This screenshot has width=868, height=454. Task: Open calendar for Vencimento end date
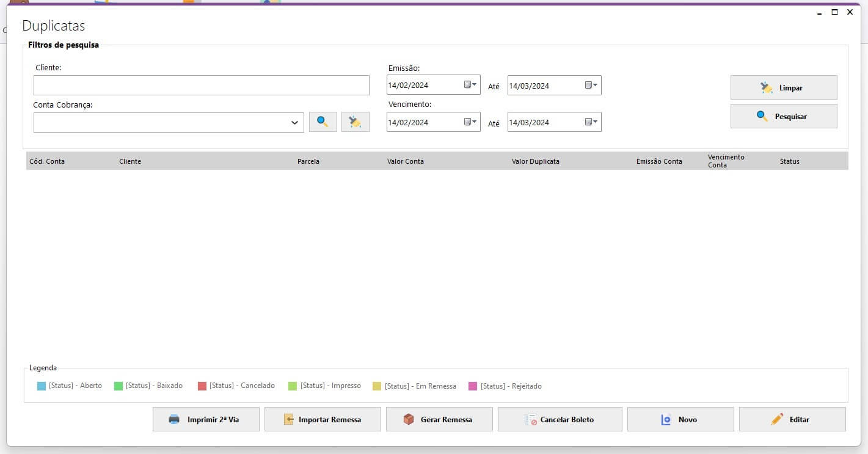pyautogui.click(x=591, y=122)
